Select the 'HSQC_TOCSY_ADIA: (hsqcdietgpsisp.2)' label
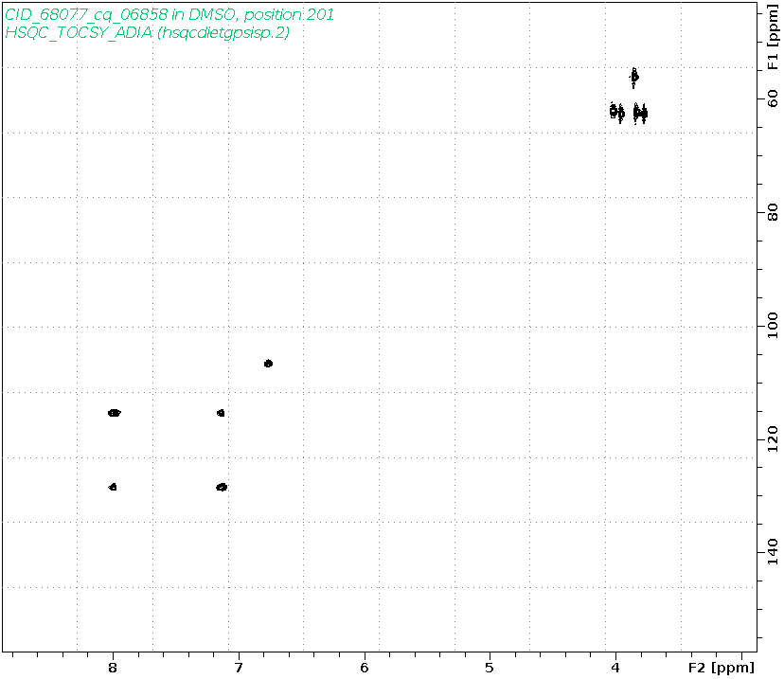This screenshot has width=784, height=679. click(x=147, y=32)
